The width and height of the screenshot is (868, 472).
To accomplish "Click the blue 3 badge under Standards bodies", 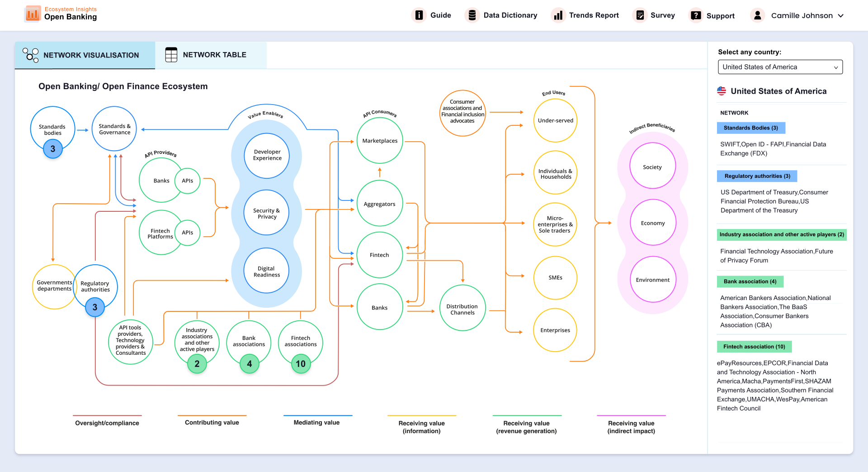I will click(x=53, y=149).
